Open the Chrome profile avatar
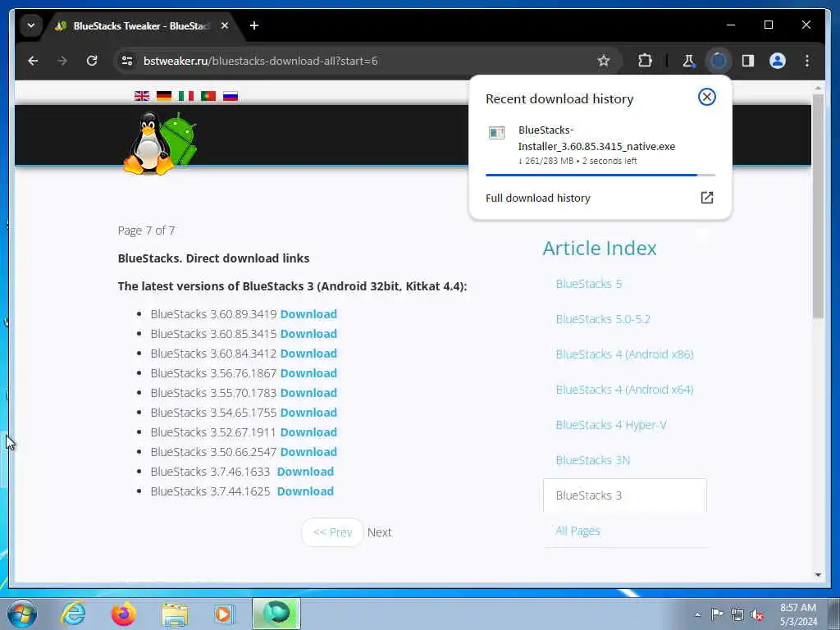 (x=778, y=61)
